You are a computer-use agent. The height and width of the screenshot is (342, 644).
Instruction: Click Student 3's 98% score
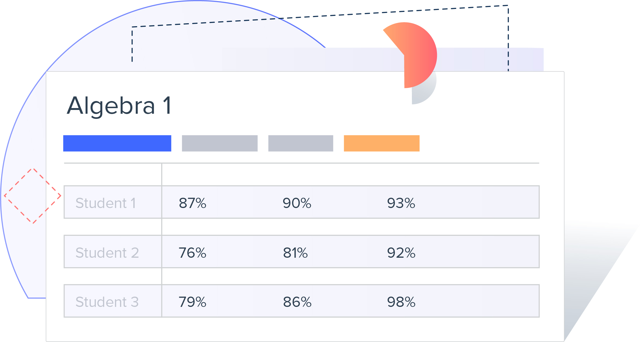401,302
